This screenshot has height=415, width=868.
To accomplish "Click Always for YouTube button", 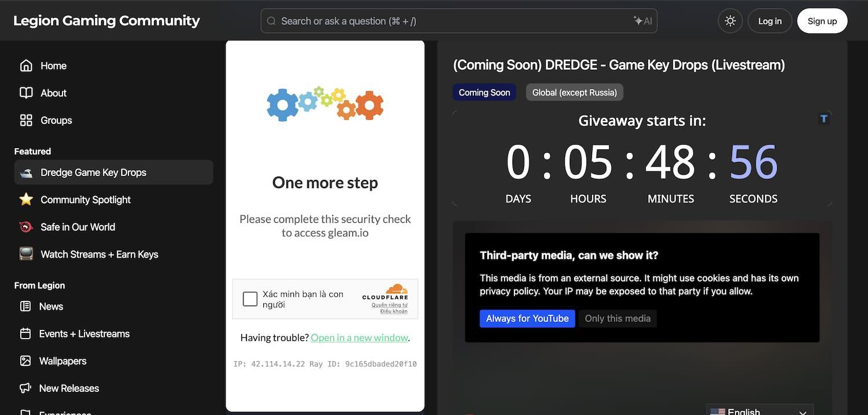I will pos(527,318).
